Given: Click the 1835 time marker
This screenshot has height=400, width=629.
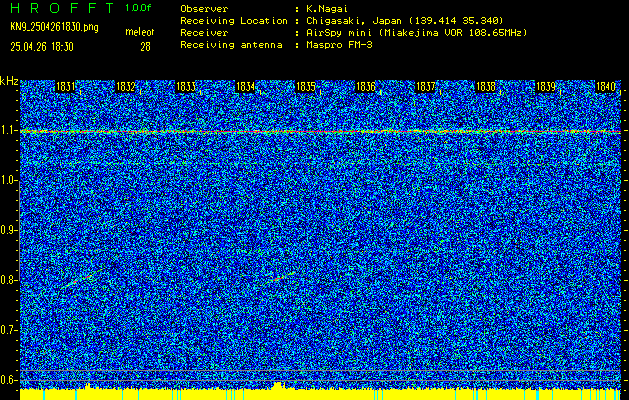Looking at the screenshot, I should tap(305, 87).
